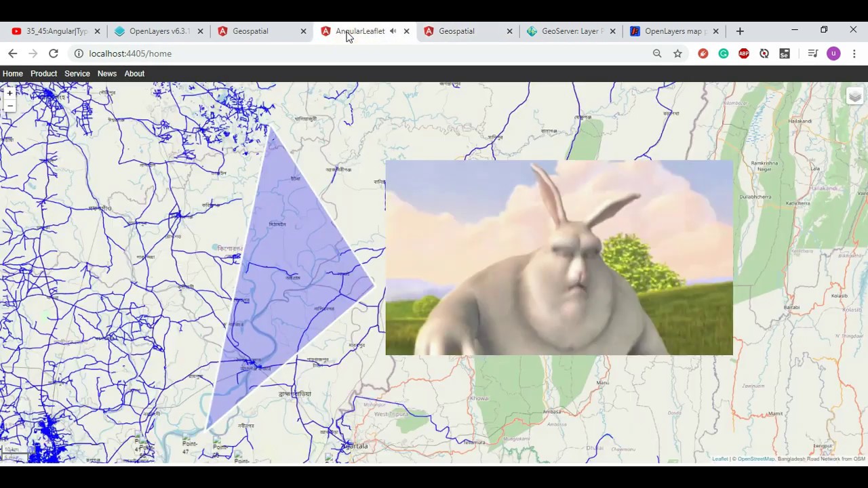This screenshot has width=868, height=488.
Task: Open the News menu item
Action: [107, 73]
